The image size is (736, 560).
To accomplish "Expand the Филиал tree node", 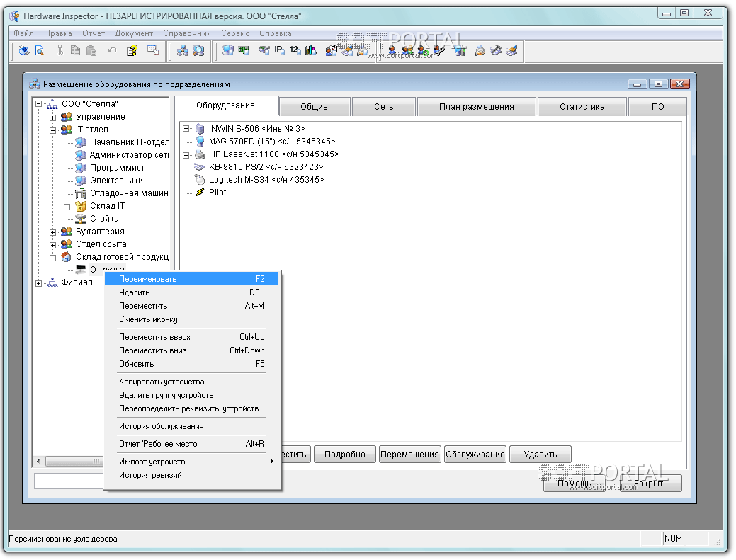I will (39, 283).
